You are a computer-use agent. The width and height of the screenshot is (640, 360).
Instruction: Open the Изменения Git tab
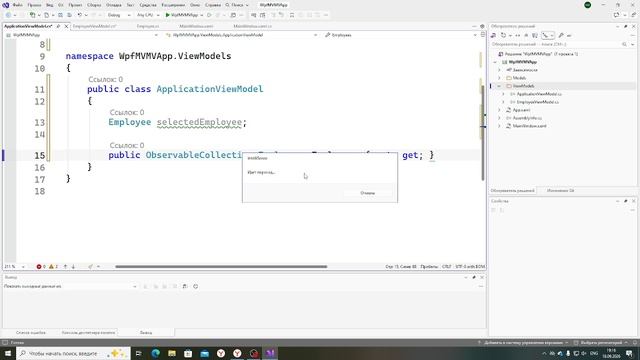coord(560,191)
